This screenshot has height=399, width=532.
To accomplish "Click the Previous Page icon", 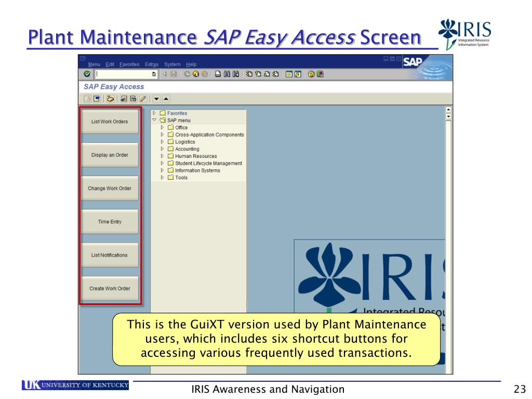I will click(x=258, y=74).
